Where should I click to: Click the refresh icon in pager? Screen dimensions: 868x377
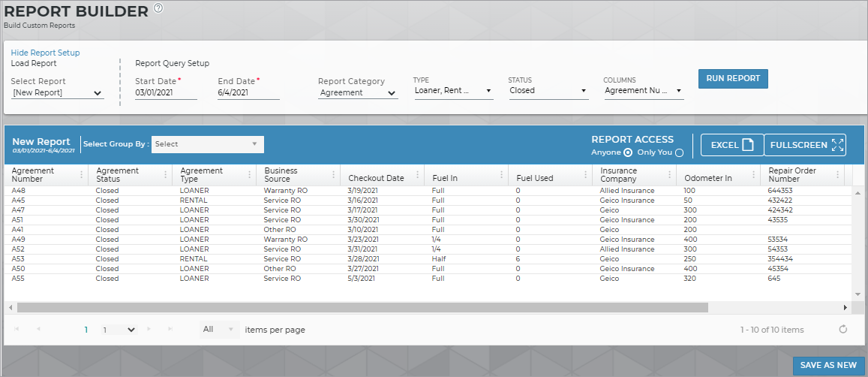click(842, 330)
